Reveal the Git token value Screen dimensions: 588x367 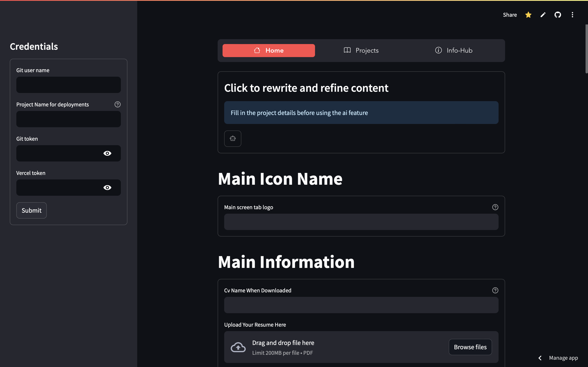[107, 153]
